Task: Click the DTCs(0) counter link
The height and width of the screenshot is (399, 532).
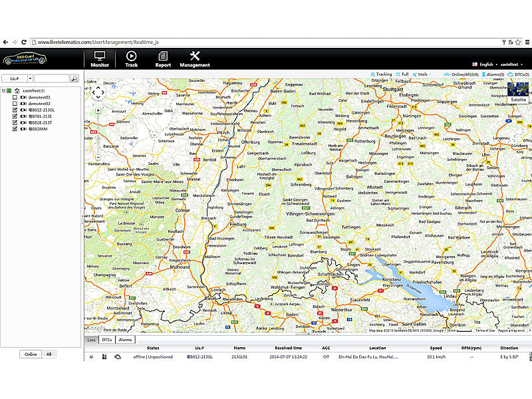Action: tap(519, 74)
